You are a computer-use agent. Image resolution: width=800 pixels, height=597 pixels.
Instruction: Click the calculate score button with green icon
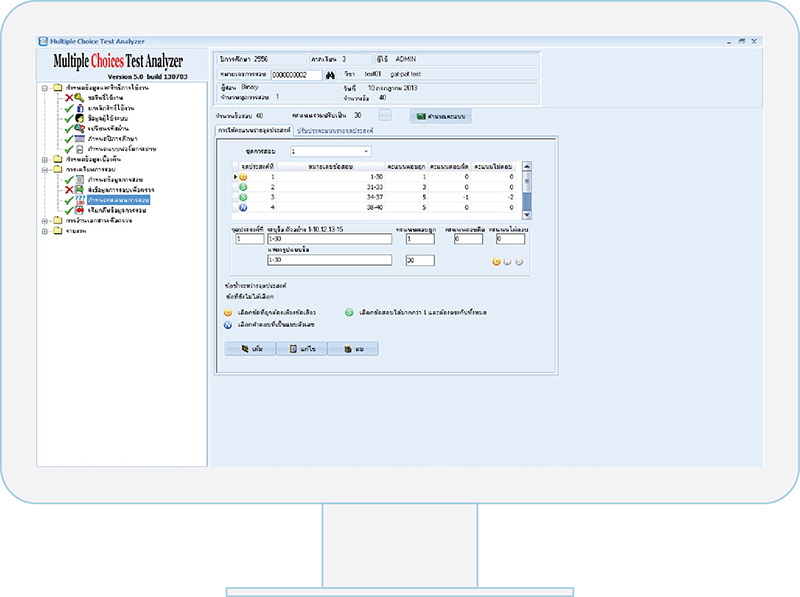[440, 116]
